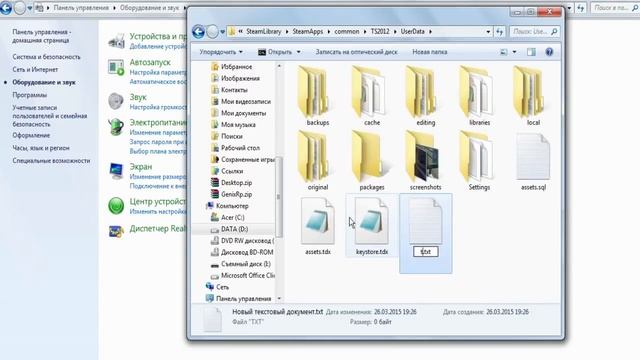The width and height of the screenshot is (640, 360).
Task: Click the Explorer forward arrow button
Action: (x=212, y=31)
